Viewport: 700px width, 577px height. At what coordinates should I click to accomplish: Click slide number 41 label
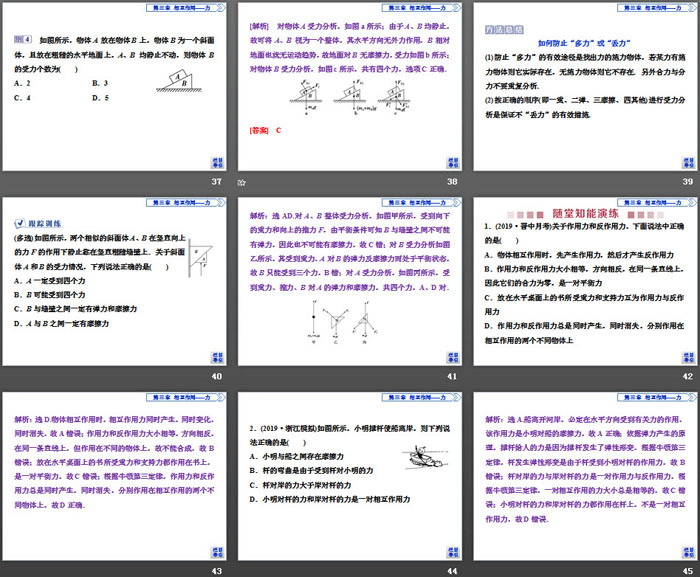(452, 376)
